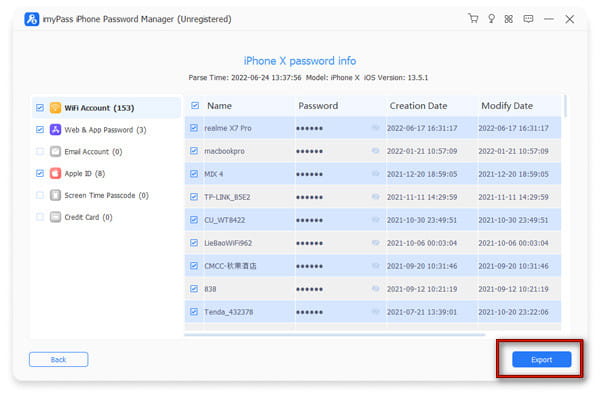Click the Screen Time Passcode icon
The height and width of the screenshot is (393, 600).
55,195
